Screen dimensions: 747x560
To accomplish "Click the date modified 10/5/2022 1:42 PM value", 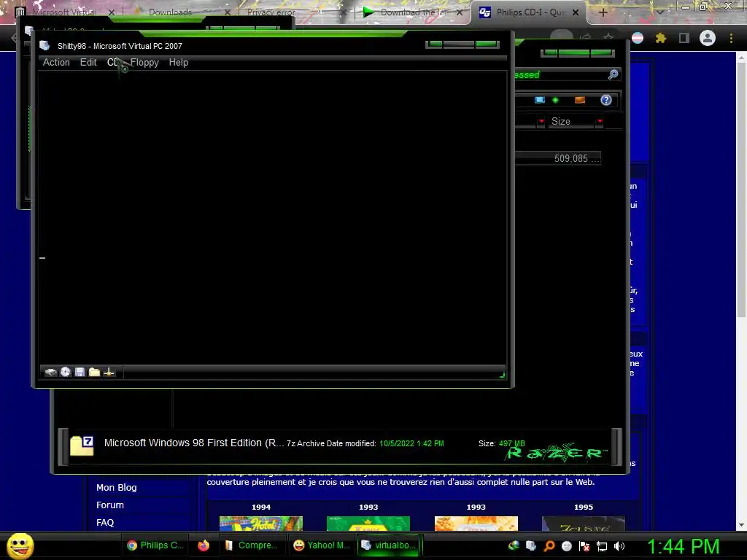I will point(411,443).
